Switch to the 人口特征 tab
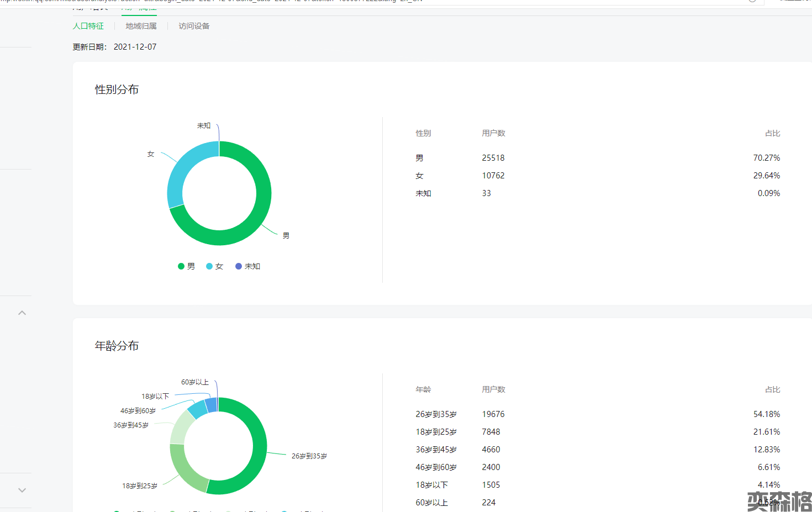Screen dimensions: 812x512 pyautogui.click(x=88, y=26)
